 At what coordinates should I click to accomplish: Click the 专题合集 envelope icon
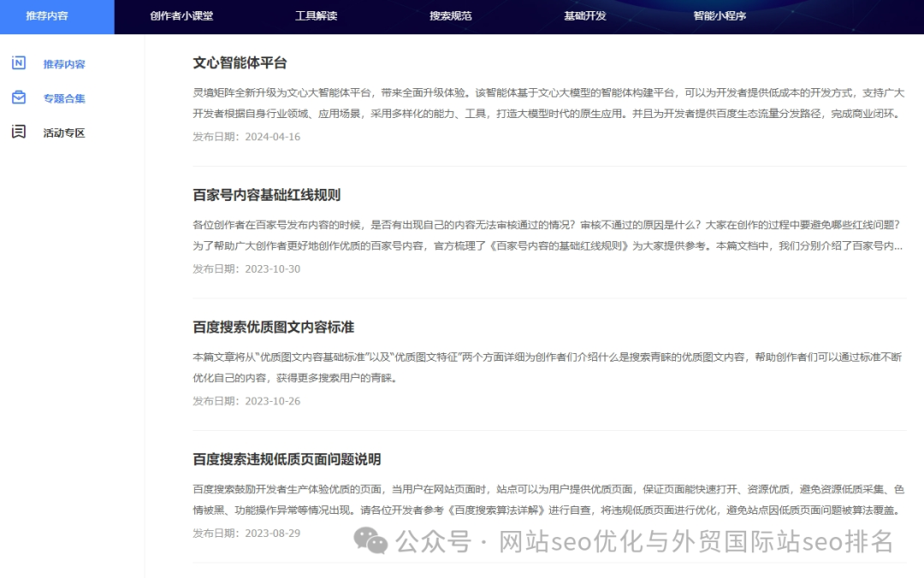coord(20,98)
